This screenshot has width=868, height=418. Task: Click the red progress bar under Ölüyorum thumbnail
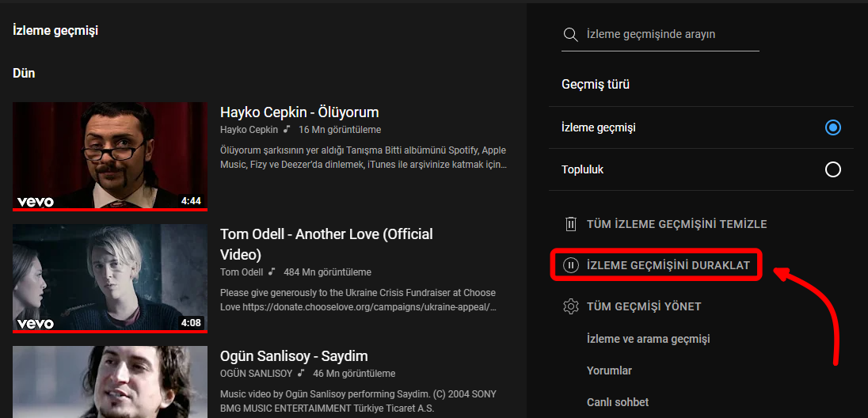(110, 210)
